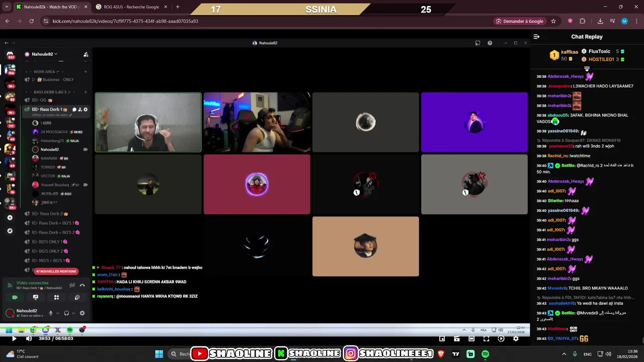Open Chrome downloads
This screenshot has width=644, height=362.
(600, 21)
